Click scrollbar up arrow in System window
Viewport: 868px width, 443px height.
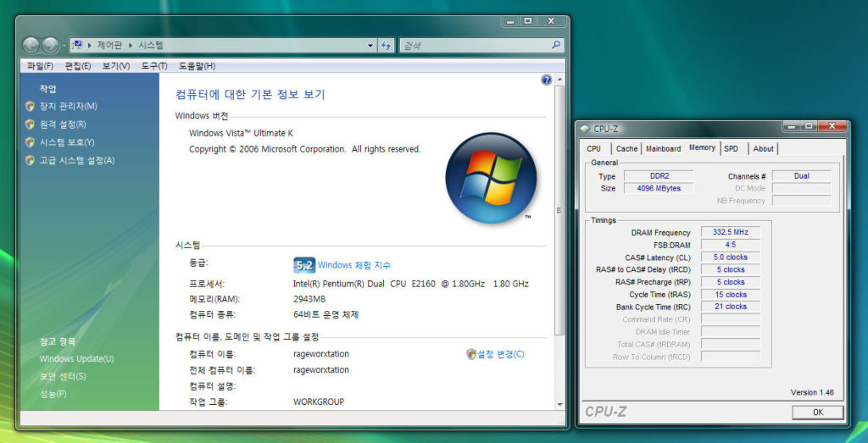coord(559,80)
